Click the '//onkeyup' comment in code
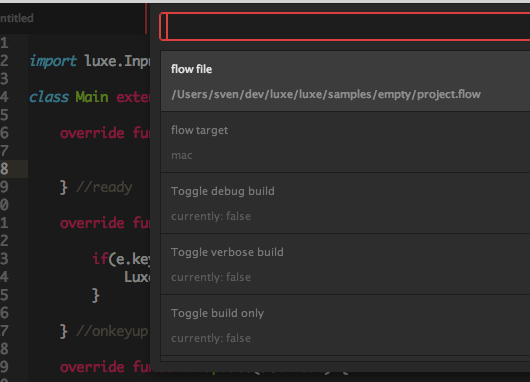 [x=112, y=331]
